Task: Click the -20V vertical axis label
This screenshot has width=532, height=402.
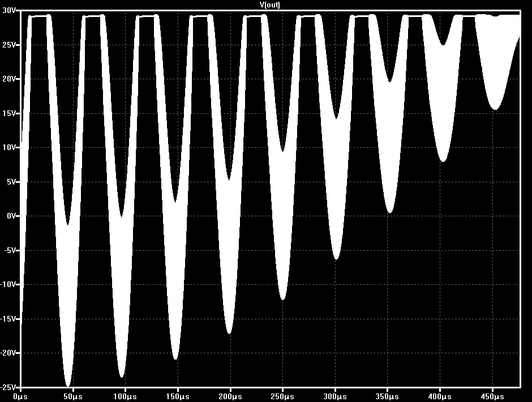Action: [8, 353]
